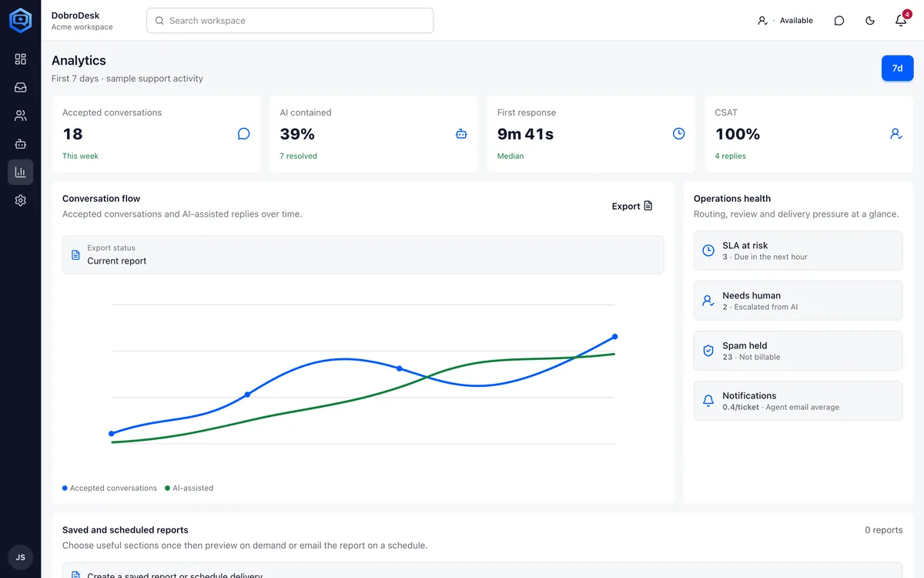The width and height of the screenshot is (924, 578).
Task: Select the 7d time range button
Action: click(x=897, y=68)
